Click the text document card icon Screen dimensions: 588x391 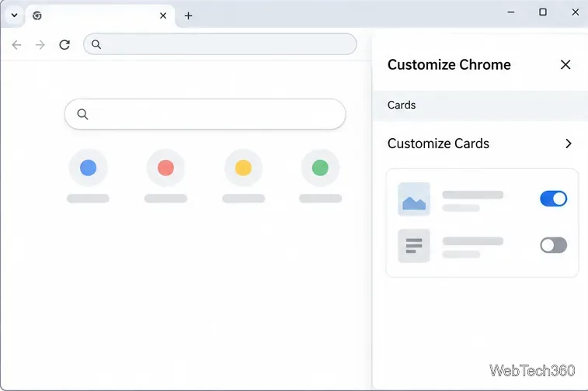[x=414, y=246]
